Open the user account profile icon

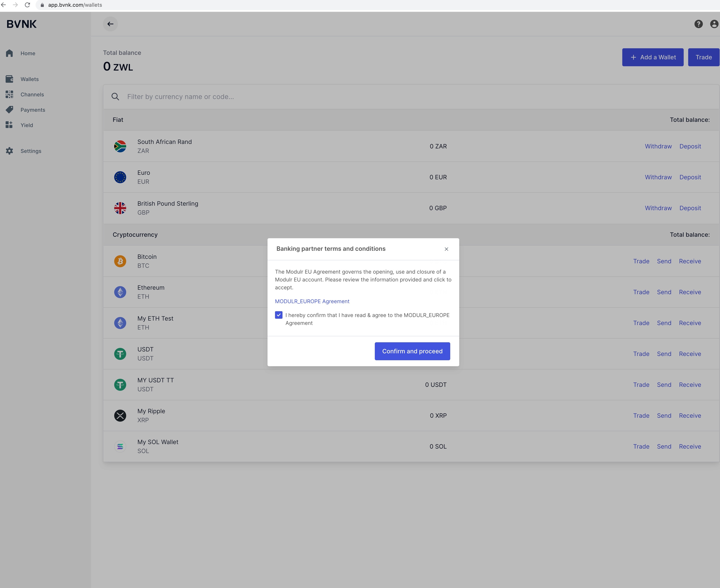(714, 24)
